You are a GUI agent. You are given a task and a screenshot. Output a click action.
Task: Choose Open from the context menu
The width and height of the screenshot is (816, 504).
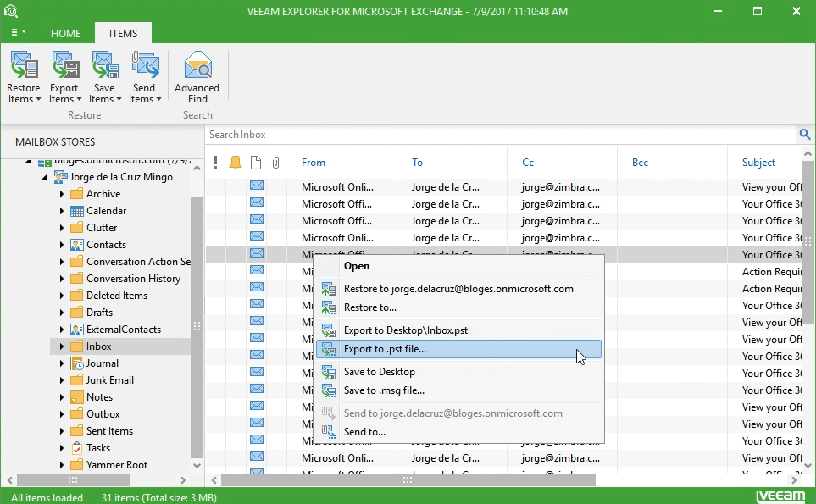[459, 266]
